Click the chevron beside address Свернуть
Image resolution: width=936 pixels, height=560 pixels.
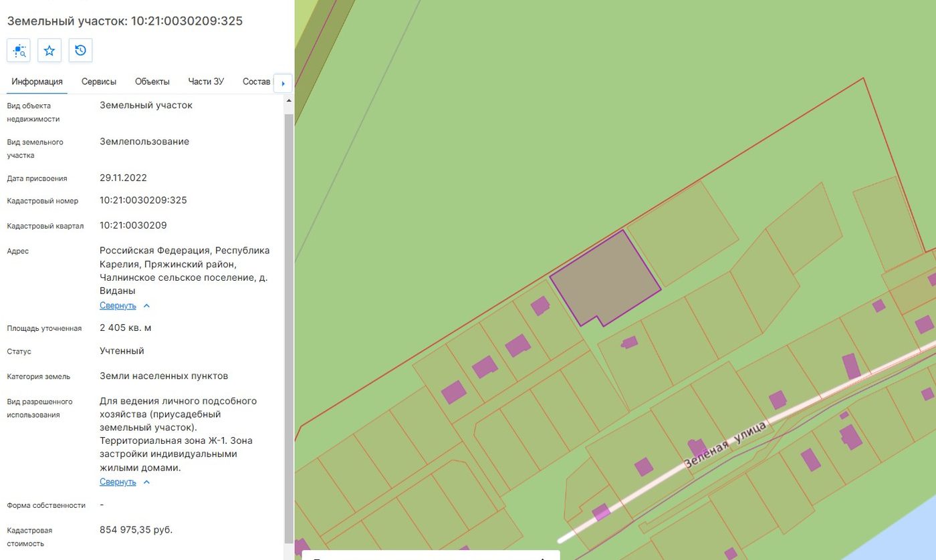tap(147, 306)
